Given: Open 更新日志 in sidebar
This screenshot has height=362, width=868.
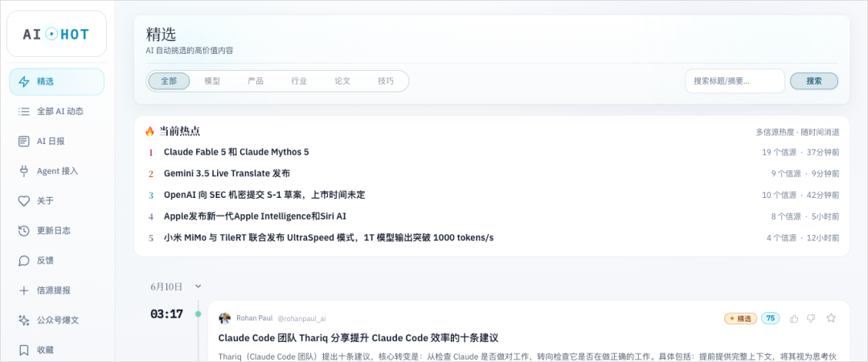Looking at the screenshot, I should (56, 231).
